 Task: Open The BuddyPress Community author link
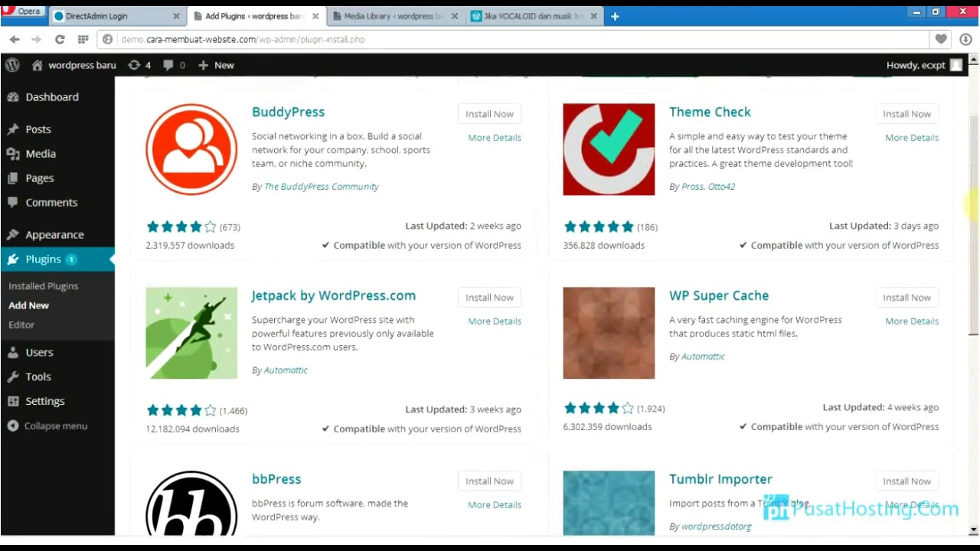click(x=322, y=187)
